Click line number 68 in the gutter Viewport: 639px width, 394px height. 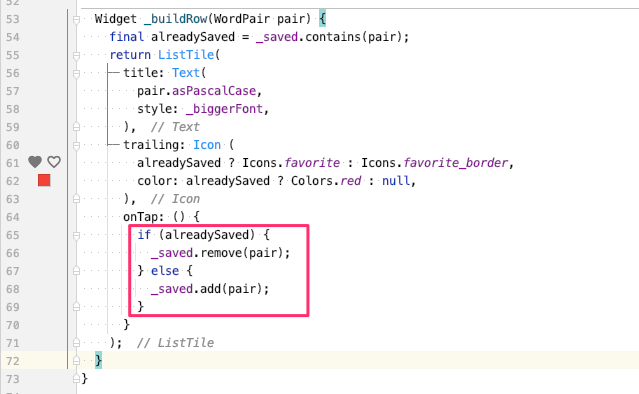click(13, 289)
